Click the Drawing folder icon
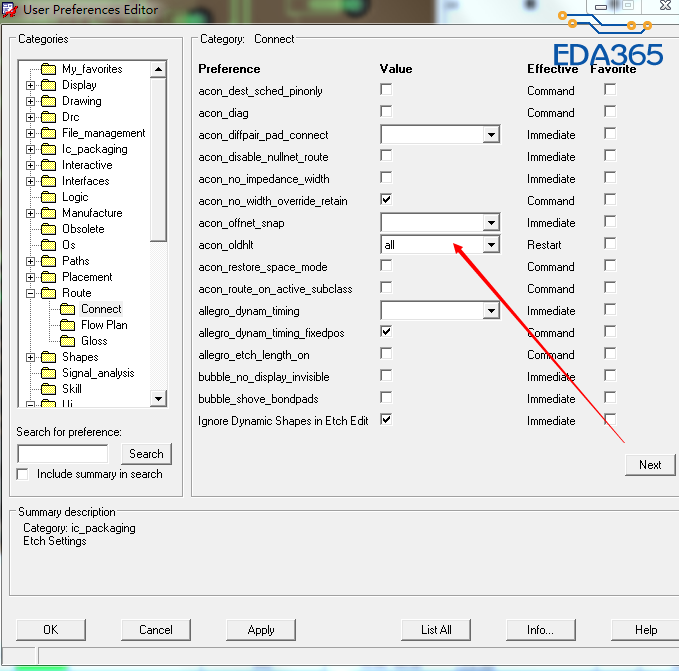Screen dimensions: 679x671 pyautogui.click(x=48, y=101)
